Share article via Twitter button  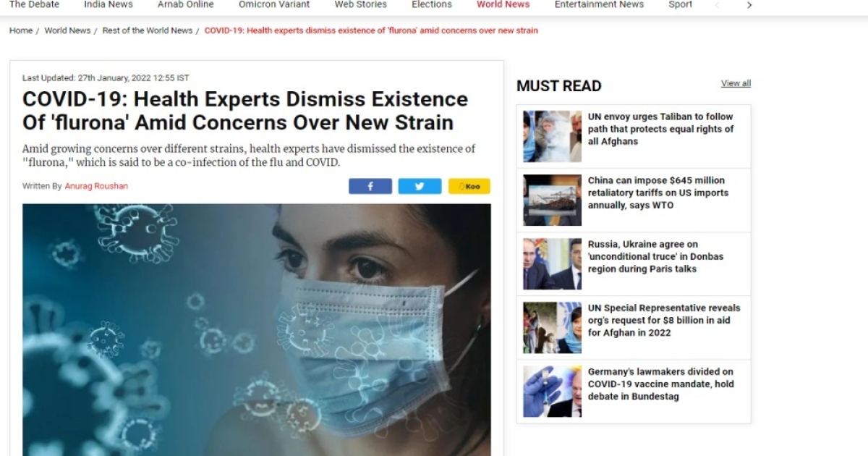pyautogui.click(x=420, y=186)
